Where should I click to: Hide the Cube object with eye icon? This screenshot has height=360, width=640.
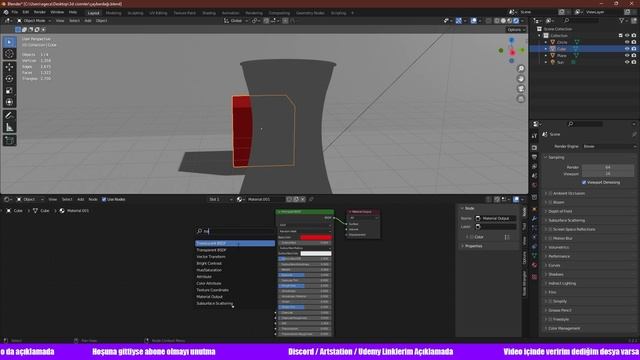pyautogui.click(x=627, y=49)
